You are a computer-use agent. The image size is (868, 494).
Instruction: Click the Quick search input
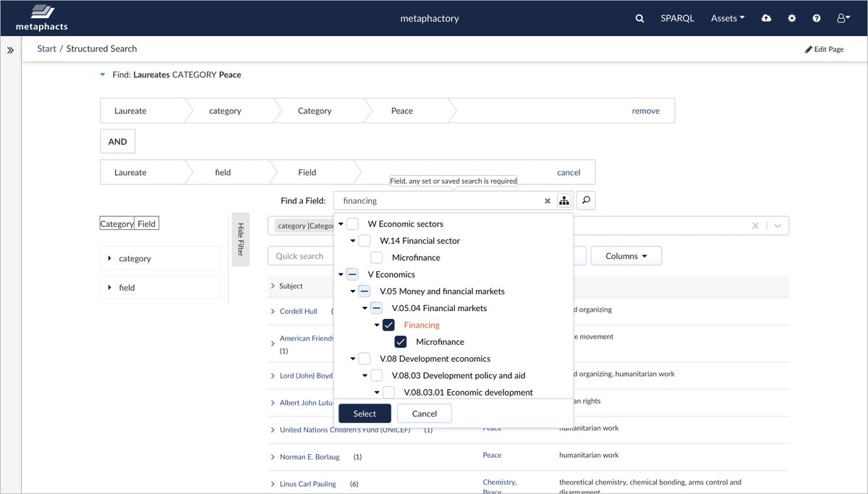[299, 256]
